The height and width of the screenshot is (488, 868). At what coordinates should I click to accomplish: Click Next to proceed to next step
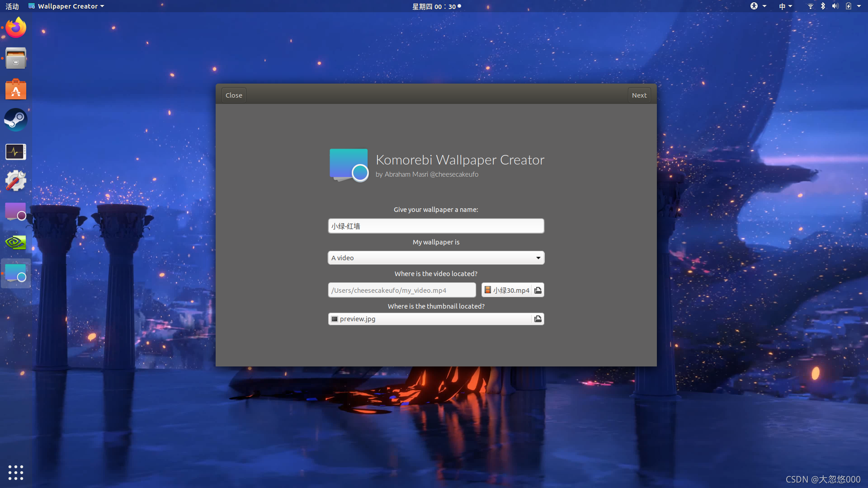pyautogui.click(x=639, y=95)
